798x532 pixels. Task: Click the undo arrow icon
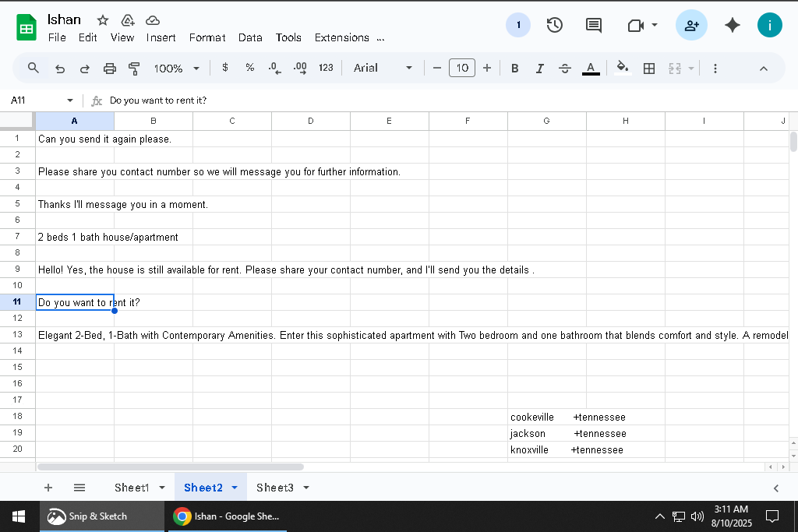pos(60,68)
